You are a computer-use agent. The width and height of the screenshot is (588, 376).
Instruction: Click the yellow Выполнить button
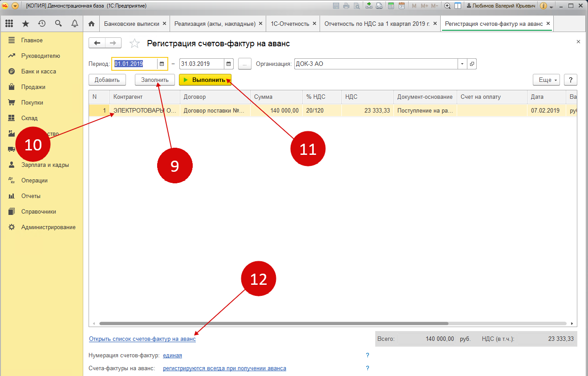pos(205,80)
